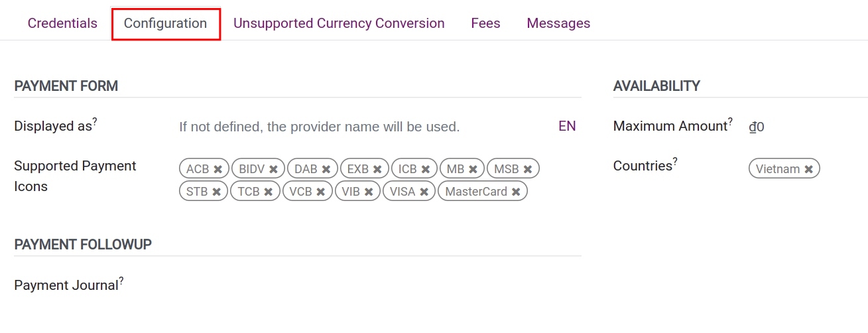Screen dimensions: 868x333
Task: Go to the Fees tab
Action: [485, 23]
